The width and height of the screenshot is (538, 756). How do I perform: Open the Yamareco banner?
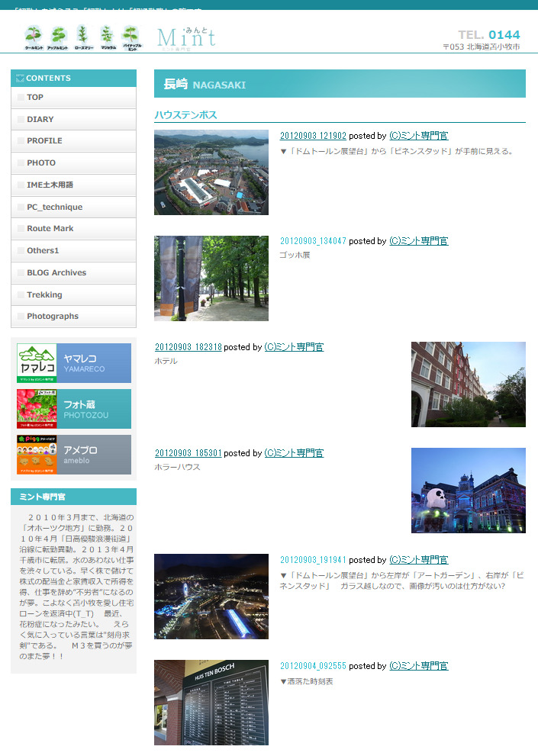point(74,363)
